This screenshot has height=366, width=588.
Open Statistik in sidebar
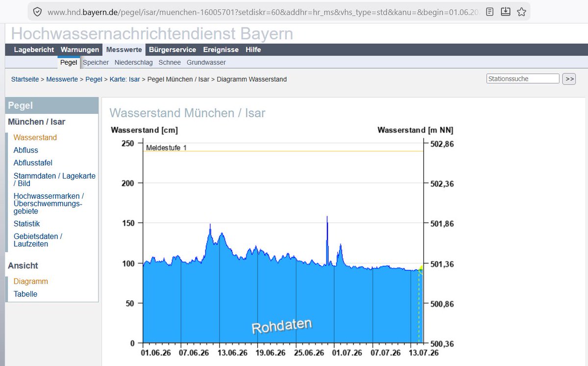tap(27, 224)
